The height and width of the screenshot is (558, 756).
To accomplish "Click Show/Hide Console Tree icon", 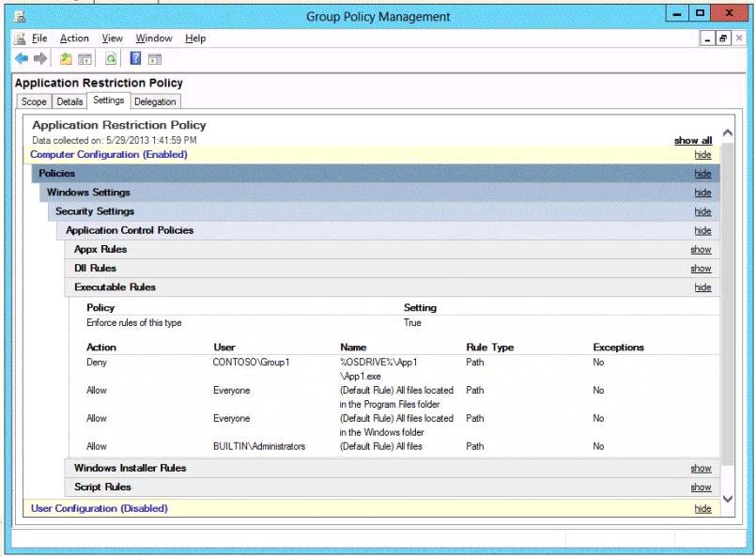I will click(x=85, y=59).
